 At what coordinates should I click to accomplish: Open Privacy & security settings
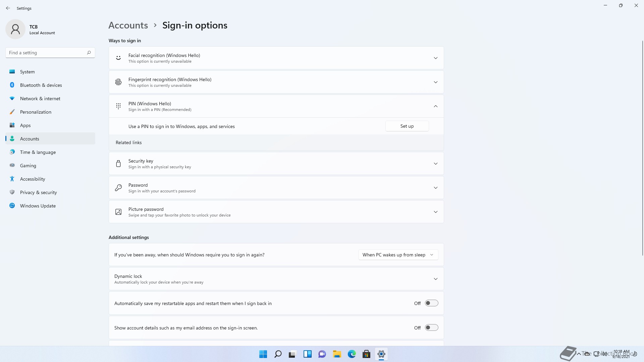(38, 192)
